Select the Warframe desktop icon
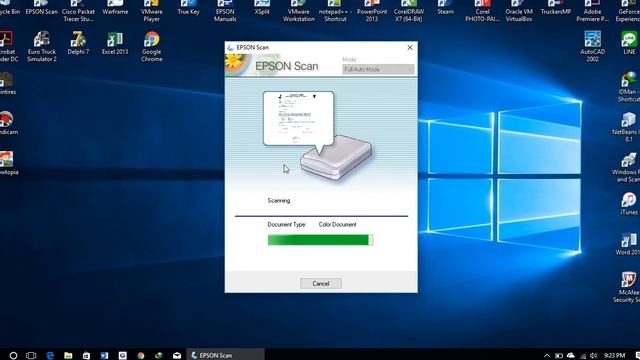Viewport: 640px width, 360px height. tap(115, 7)
